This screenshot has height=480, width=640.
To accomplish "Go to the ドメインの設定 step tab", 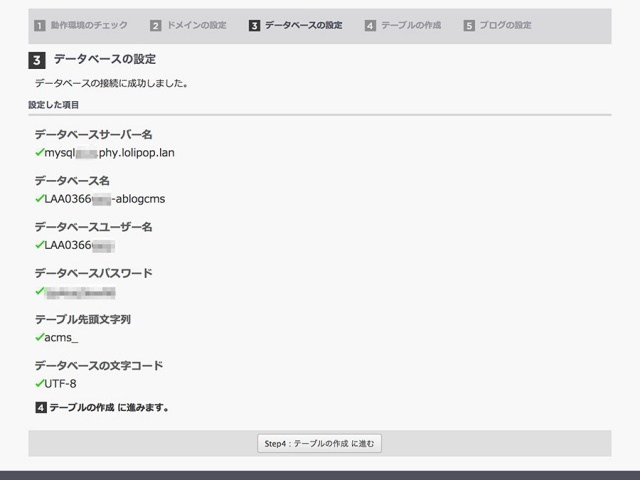I will tap(196, 25).
